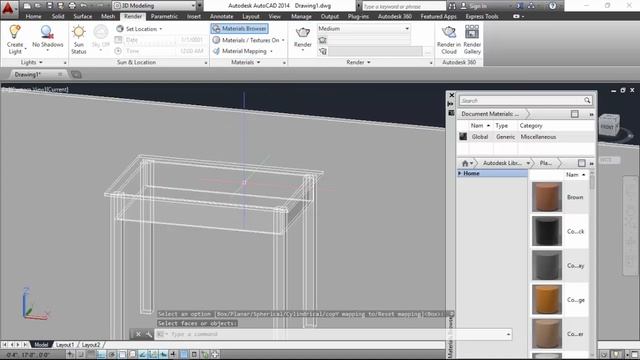This screenshot has width=640, height=360.
Task: Select the black Co...ck material swatch
Action: 547,231
